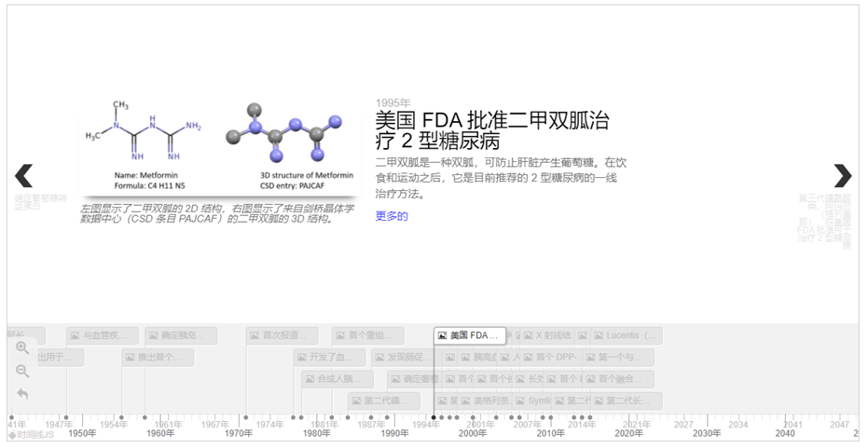Screen dimensions: 868x448
Task: Click the 1995年 date label
Action: tap(393, 102)
